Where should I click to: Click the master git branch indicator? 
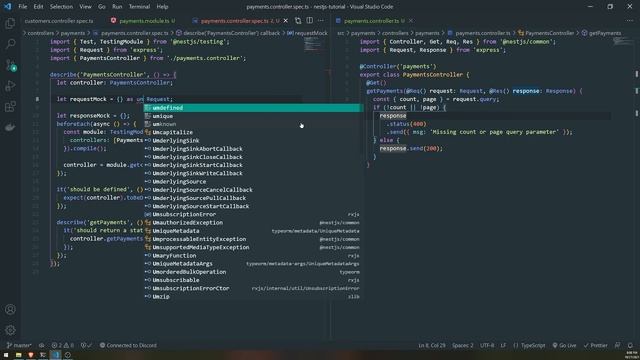pos(19,345)
